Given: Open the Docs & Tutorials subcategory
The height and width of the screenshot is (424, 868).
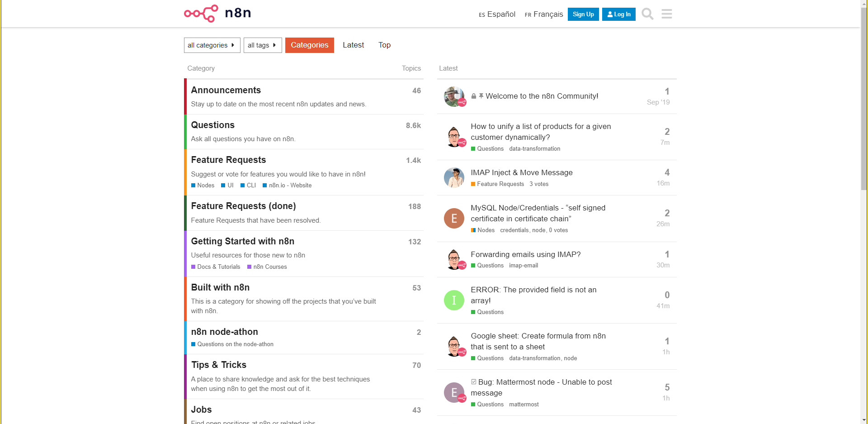Looking at the screenshot, I should 216,267.
